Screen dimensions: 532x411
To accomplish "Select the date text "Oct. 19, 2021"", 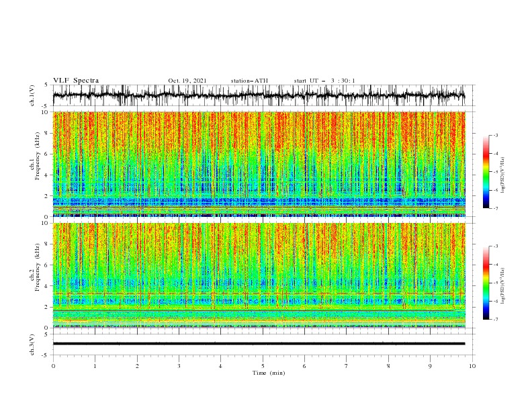I will pos(187,81).
